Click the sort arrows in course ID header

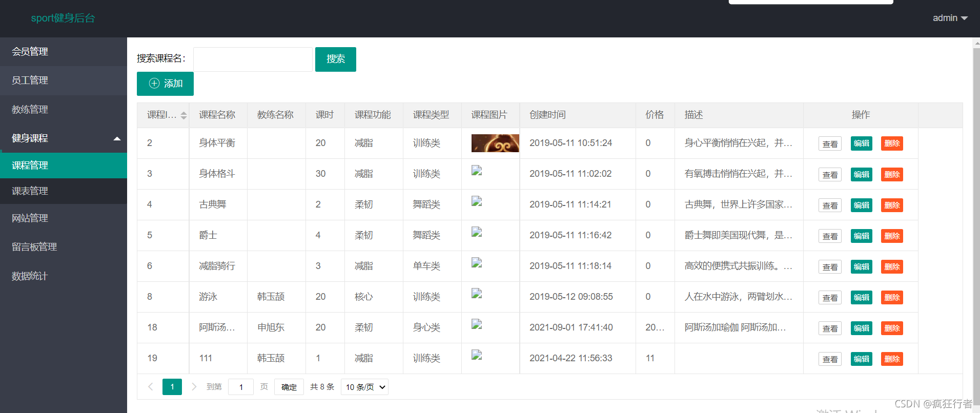click(183, 115)
